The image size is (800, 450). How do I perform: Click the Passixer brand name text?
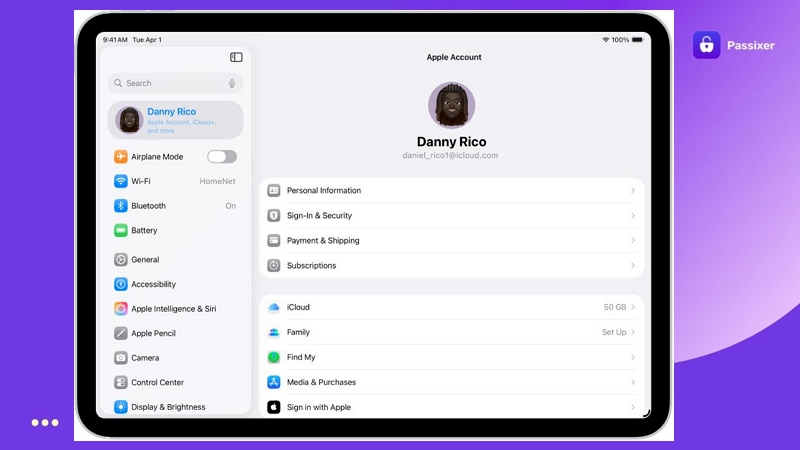point(751,45)
